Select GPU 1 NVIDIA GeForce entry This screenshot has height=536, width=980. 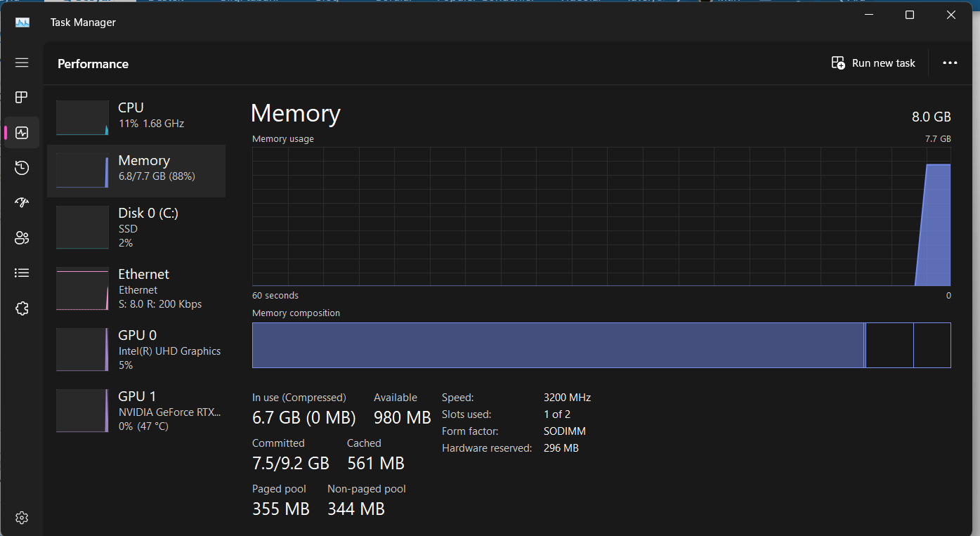[136, 410]
